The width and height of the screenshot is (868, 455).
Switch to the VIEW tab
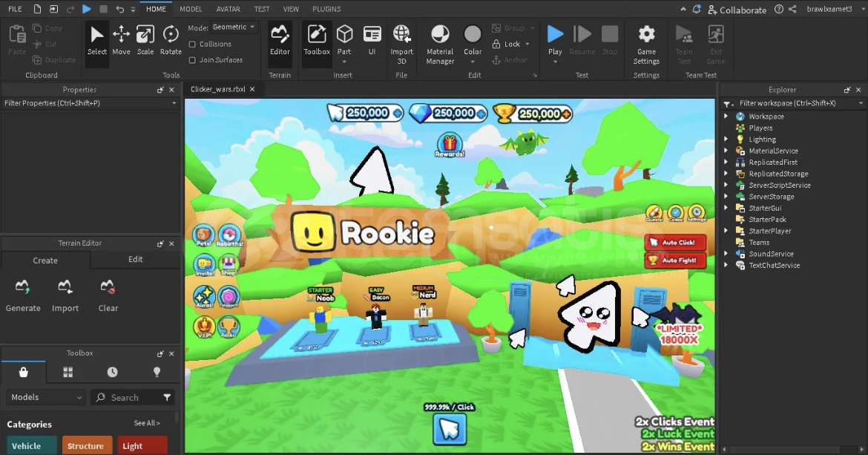pyautogui.click(x=291, y=10)
